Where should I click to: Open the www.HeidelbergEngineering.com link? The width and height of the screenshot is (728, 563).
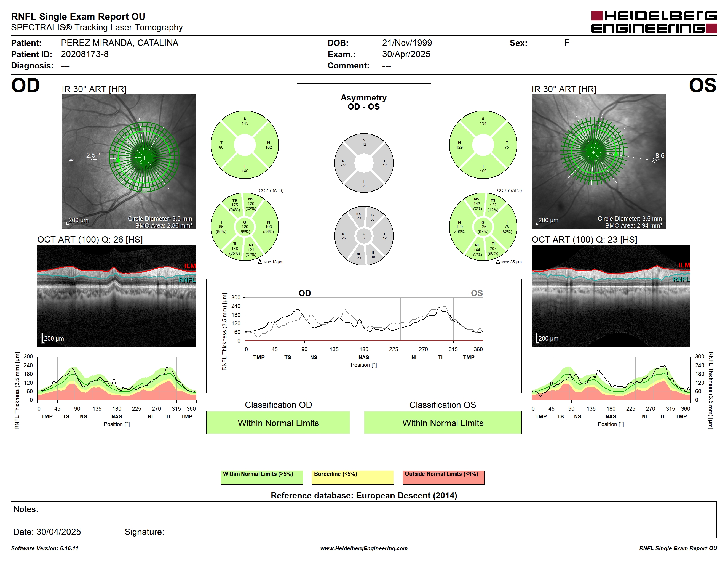[x=364, y=548]
